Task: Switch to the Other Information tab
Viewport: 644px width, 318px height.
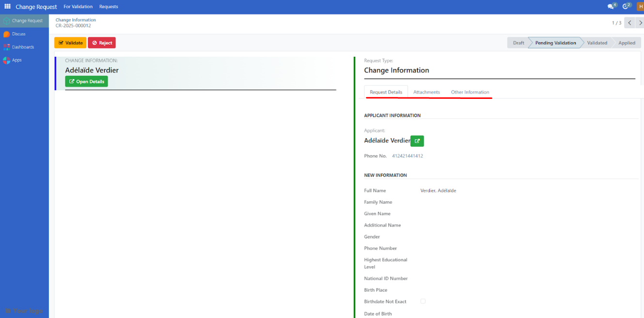Action: point(470,92)
